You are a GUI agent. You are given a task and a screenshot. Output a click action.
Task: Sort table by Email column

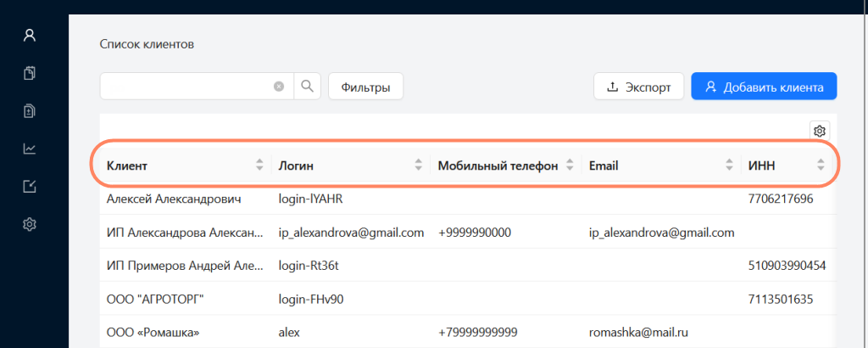click(x=729, y=166)
